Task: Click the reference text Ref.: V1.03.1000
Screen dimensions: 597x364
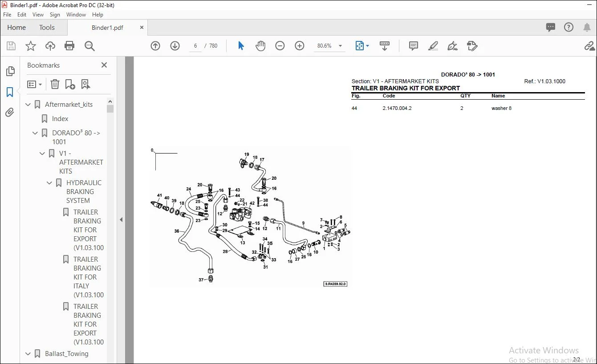Action: 545,81
